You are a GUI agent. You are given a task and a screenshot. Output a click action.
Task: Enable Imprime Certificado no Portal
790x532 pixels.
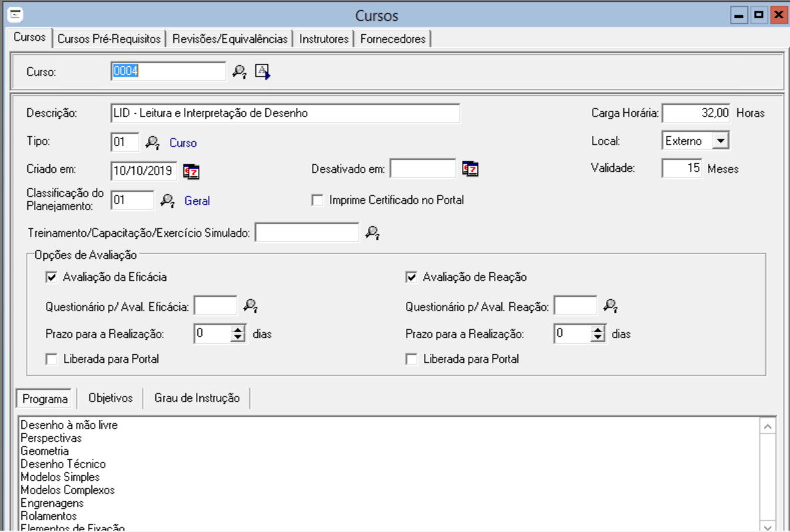(x=317, y=200)
